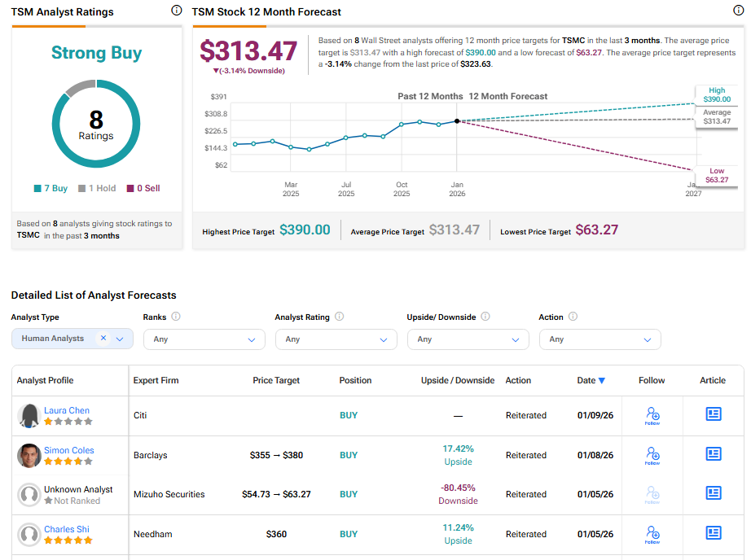Click info icon beside TSM Analyst Ratings
Viewport: 751px width, 560px height.
177,11
